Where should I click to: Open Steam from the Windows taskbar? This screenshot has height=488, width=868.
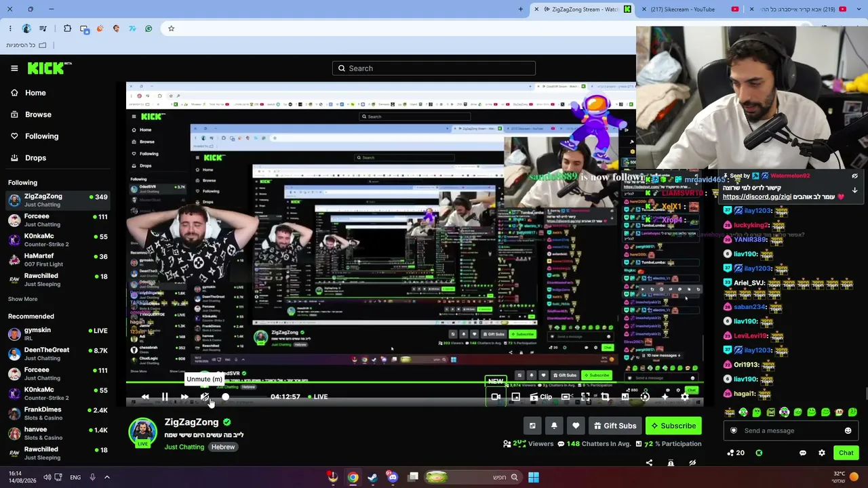click(372, 477)
